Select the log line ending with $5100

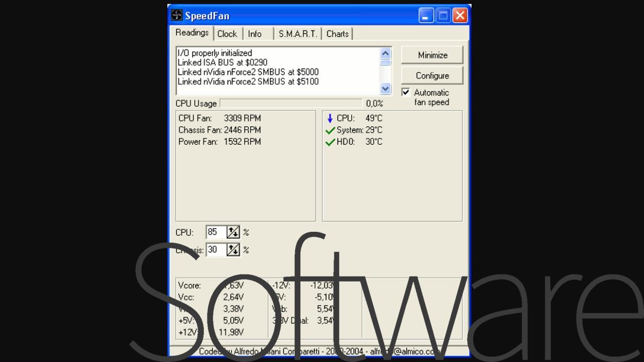point(248,81)
